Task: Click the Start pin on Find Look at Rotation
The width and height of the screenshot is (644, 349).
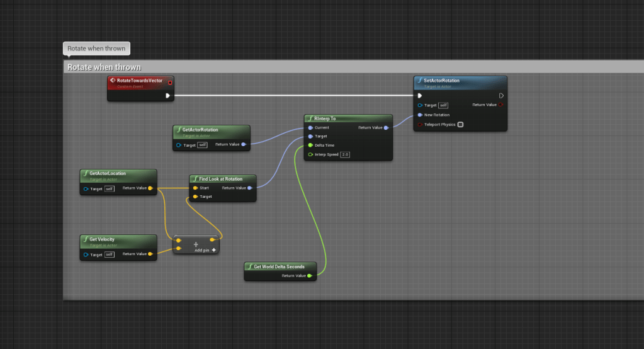Action: coord(195,188)
